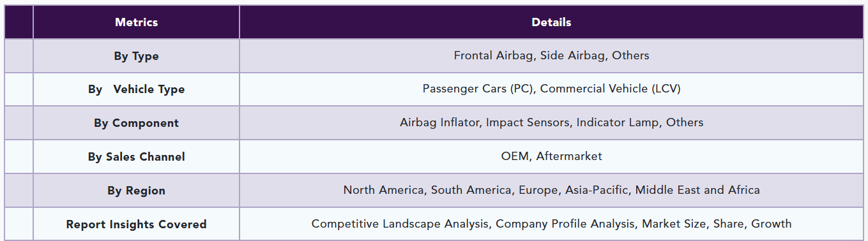The width and height of the screenshot is (868, 241).
Task: Select the By Type row label
Action: click(x=136, y=56)
